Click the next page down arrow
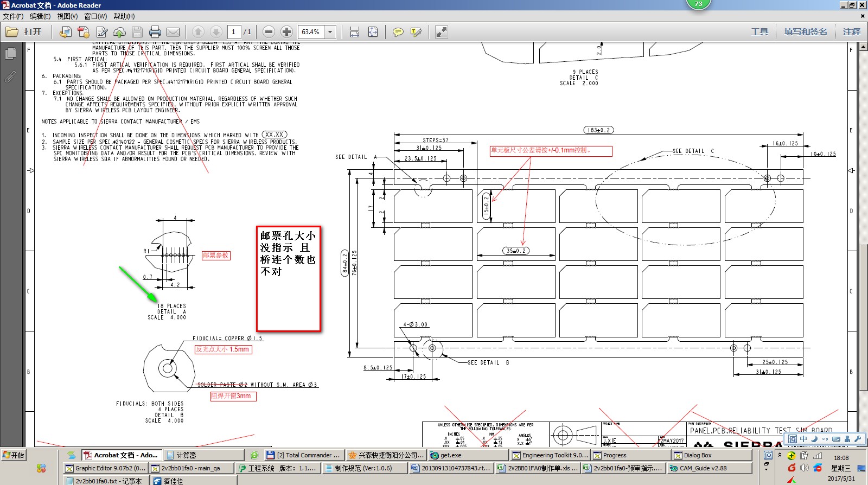This screenshot has width=868, height=485. [x=216, y=32]
